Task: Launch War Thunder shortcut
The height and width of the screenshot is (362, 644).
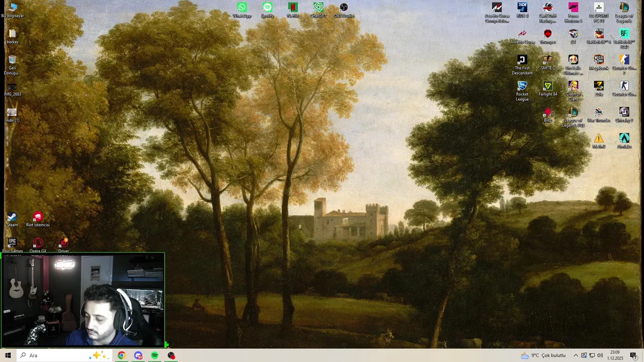Action: pyautogui.click(x=598, y=115)
